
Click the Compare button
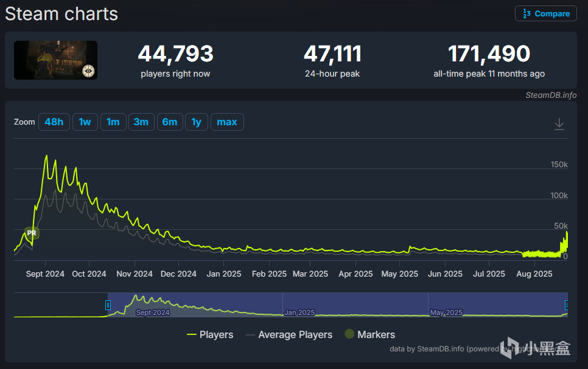(x=545, y=13)
